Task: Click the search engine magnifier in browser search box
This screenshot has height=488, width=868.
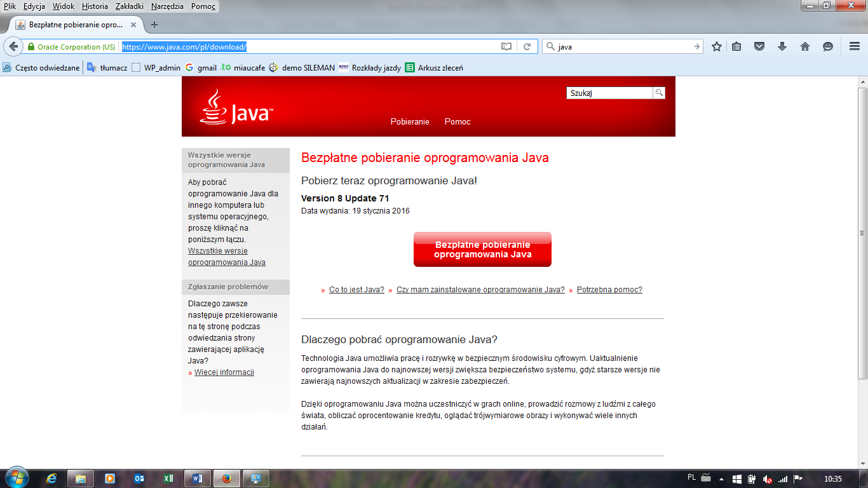Action: (550, 46)
